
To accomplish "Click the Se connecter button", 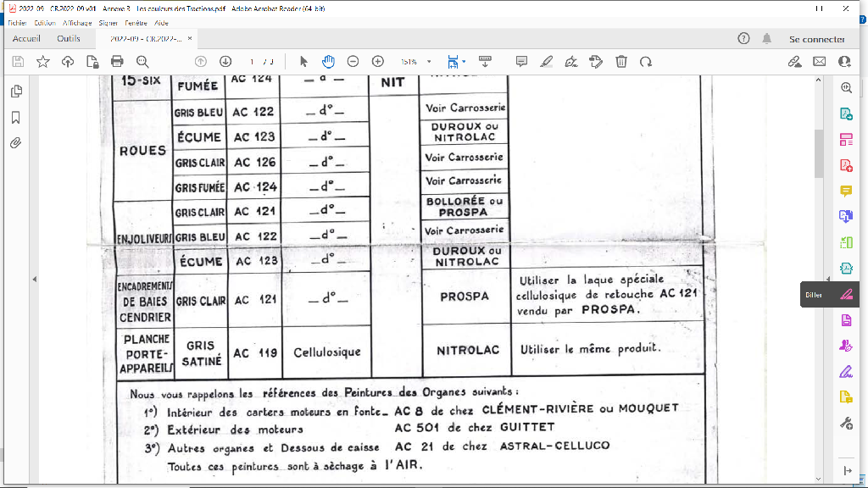I will 816,39.
